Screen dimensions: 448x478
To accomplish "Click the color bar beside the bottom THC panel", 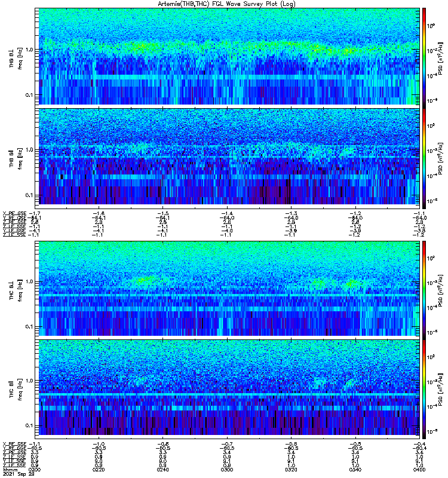I will [425, 387].
